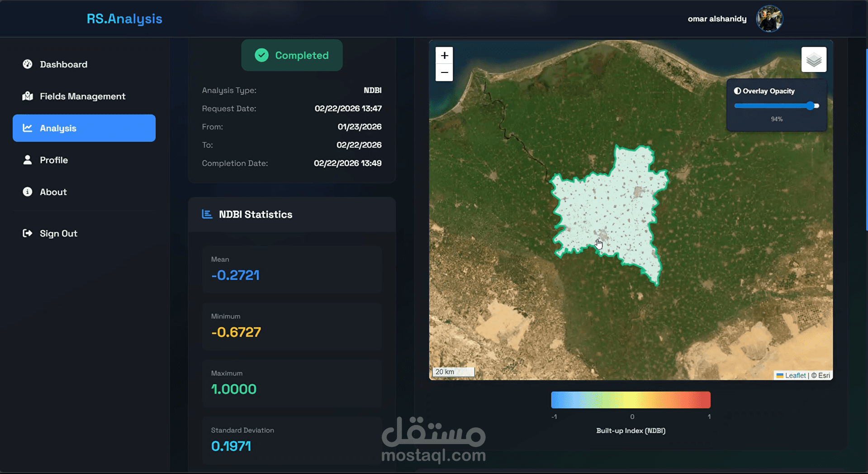Open the Leaflet attribution link
868x474 pixels.
(795, 375)
